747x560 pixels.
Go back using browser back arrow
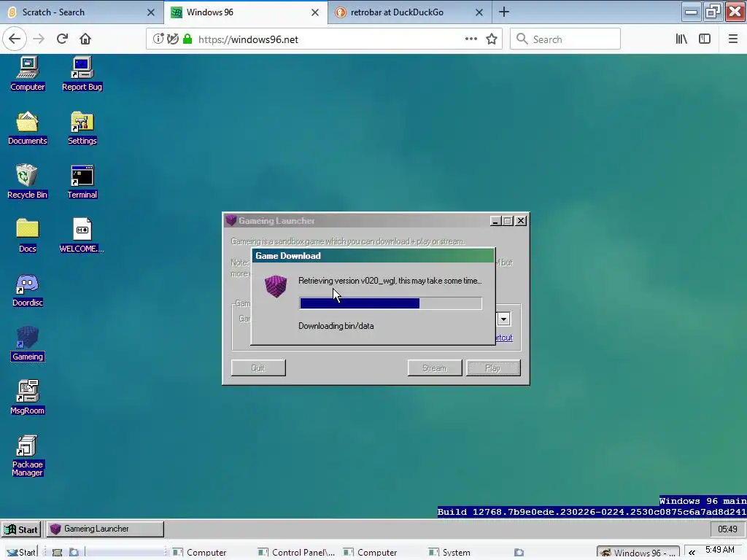point(15,39)
